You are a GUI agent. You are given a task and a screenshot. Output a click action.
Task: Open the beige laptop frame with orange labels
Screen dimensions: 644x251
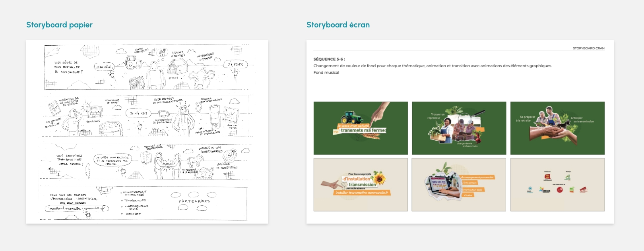[459, 185]
